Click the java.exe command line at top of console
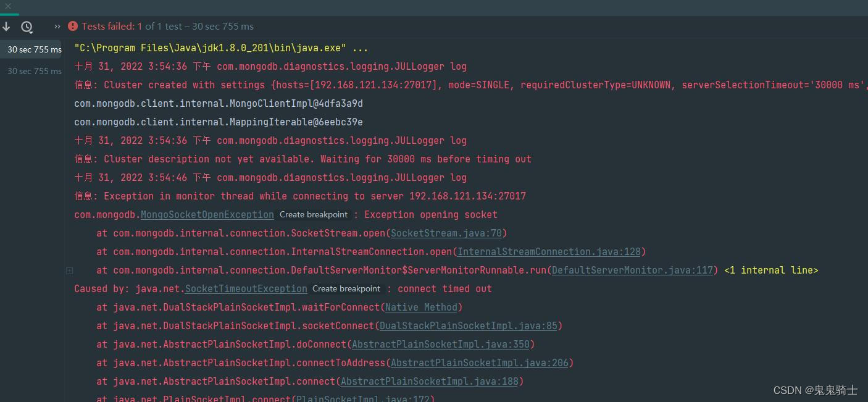The height and width of the screenshot is (402, 868). 221,48
